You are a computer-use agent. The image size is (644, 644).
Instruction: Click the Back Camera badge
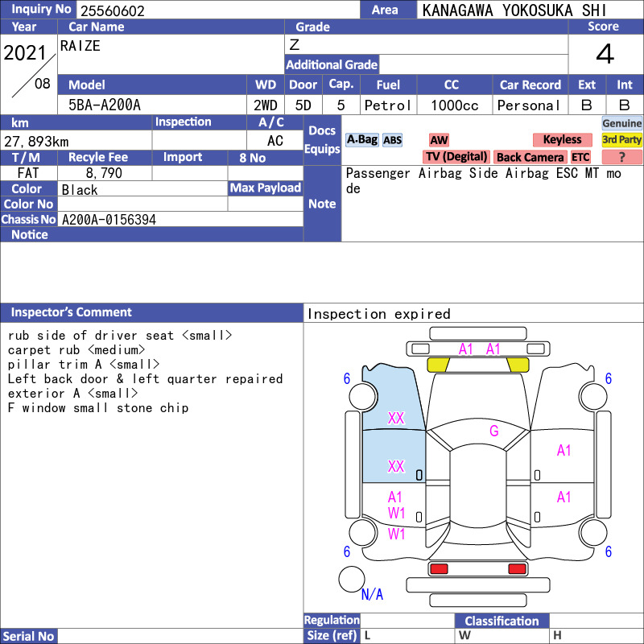coord(530,157)
